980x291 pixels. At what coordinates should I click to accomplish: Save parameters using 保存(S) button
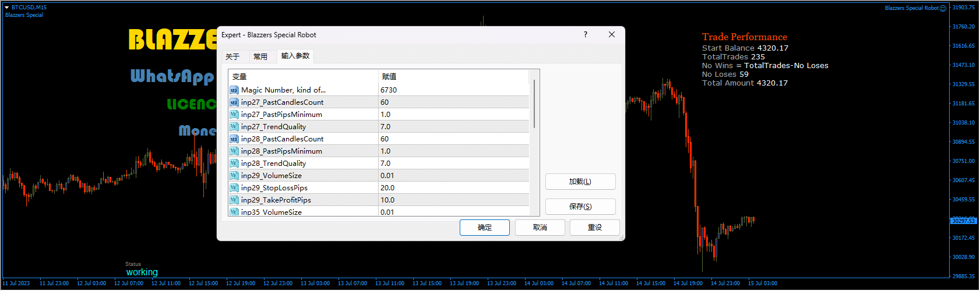point(580,207)
